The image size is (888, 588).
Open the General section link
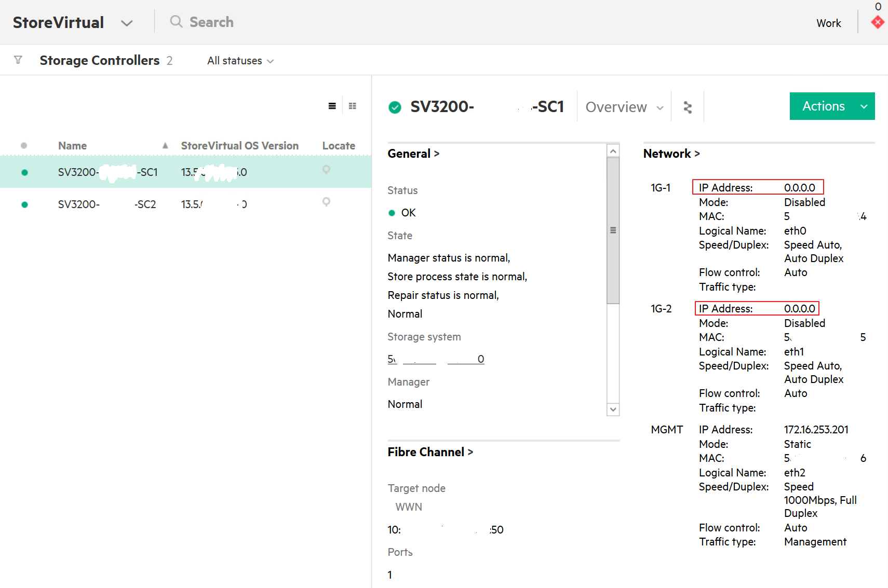click(x=413, y=154)
